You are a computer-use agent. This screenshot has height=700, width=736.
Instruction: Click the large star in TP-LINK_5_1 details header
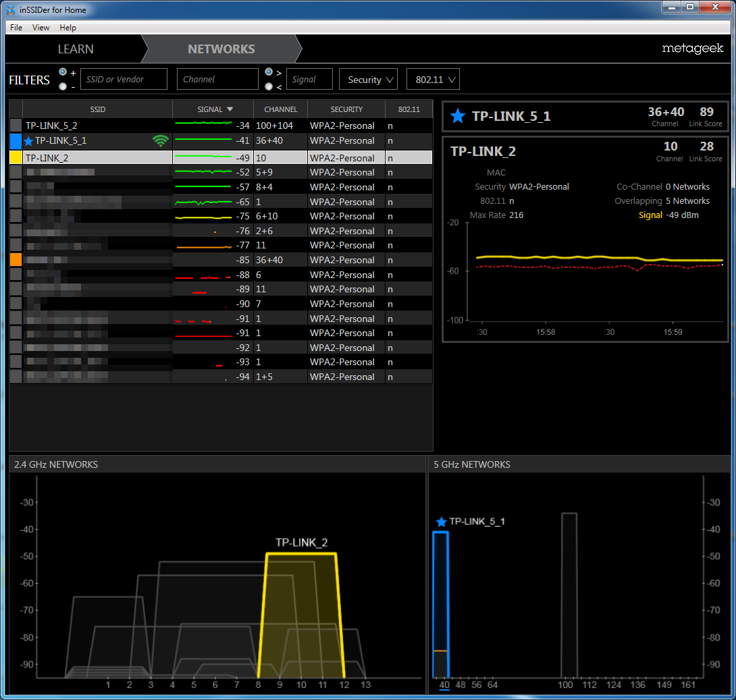tap(458, 116)
